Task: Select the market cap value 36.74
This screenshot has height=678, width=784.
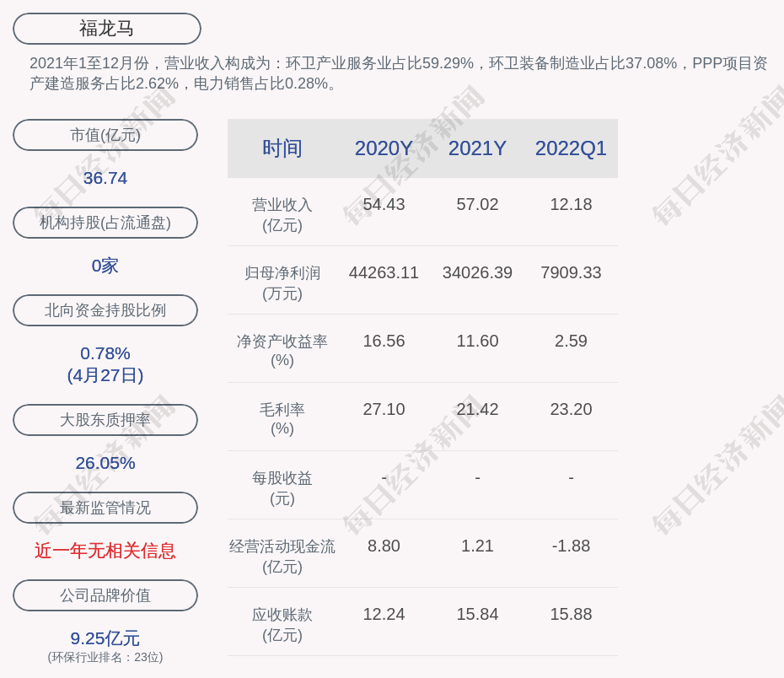Action: tap(105, 178)
